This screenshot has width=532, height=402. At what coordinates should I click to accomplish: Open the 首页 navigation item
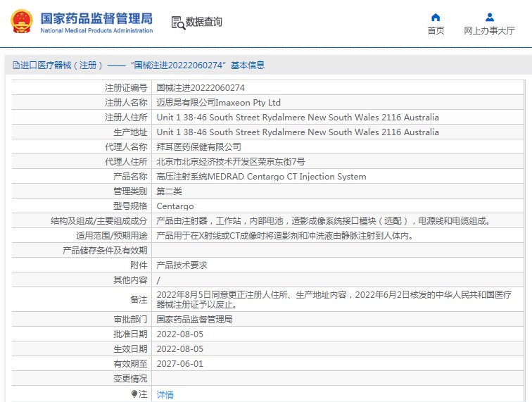tap(436, 31)
